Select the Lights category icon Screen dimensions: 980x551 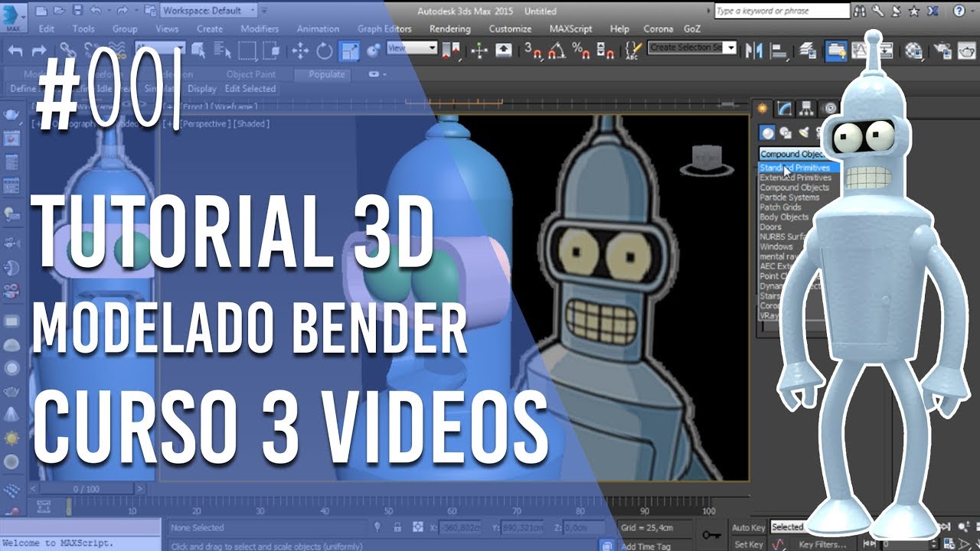804,132
